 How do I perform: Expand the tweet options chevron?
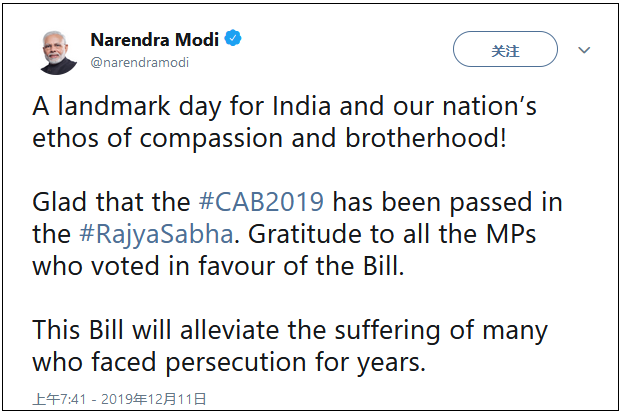585,50
